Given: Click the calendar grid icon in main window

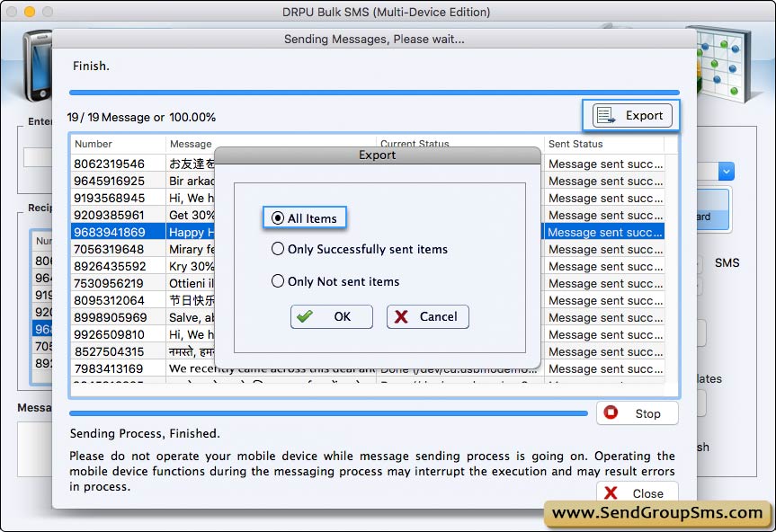Looking at the screenshot, I should pos(724,65).
